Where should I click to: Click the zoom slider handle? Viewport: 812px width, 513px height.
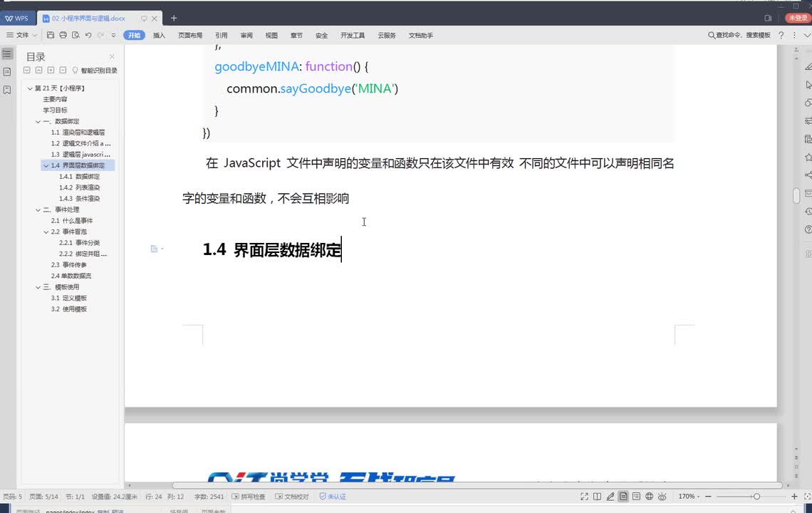tap(756, 497)
